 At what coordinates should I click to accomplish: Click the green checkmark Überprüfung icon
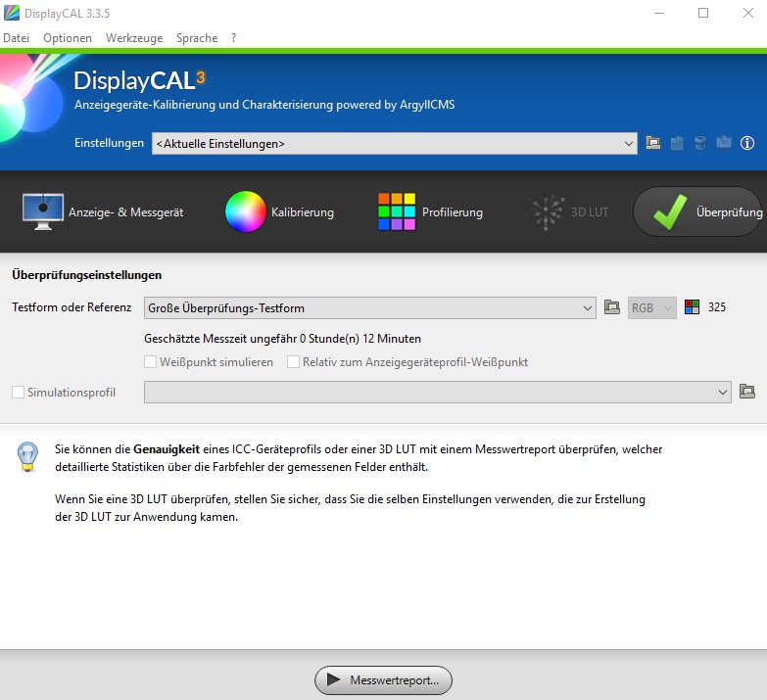point(670,212)
